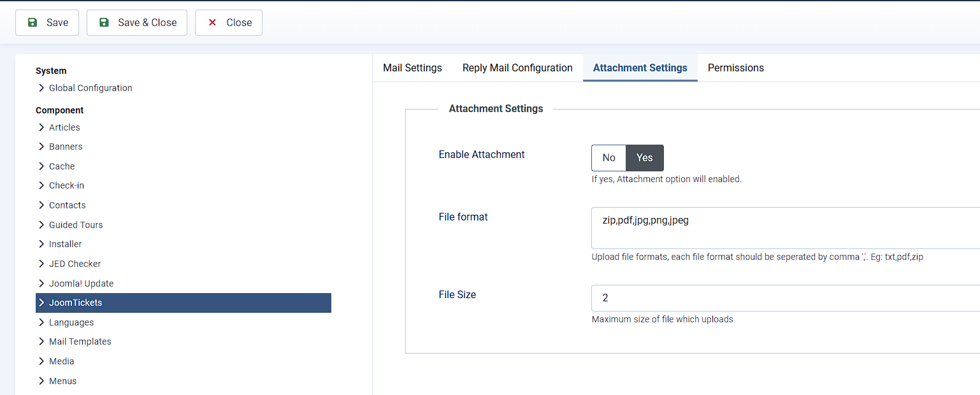Expand the Banners chevron
The image size is (980, 395).
coord(41,147)
